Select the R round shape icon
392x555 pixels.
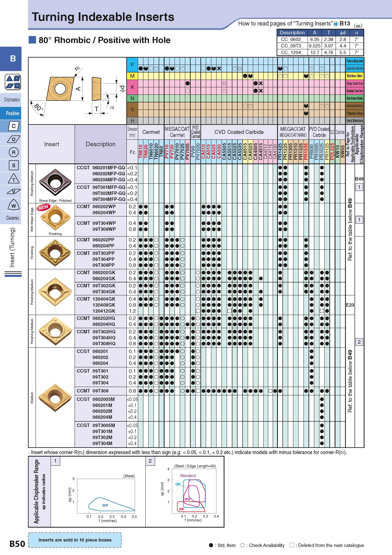[x=14, y=152]
